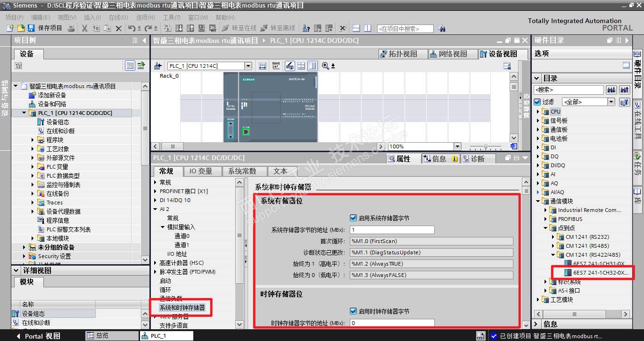
Task: Select 系统和时钟存储器 in properties tree
Action: 182,308
